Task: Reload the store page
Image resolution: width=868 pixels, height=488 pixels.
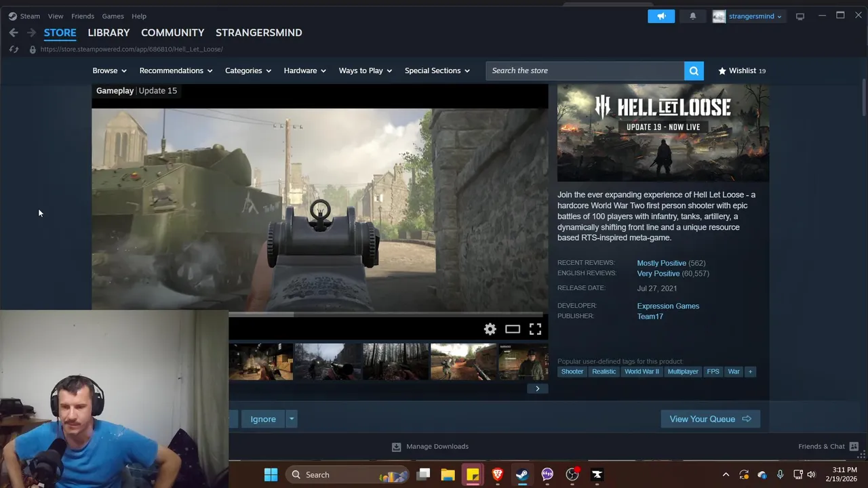Action: (x=14, y=49)
